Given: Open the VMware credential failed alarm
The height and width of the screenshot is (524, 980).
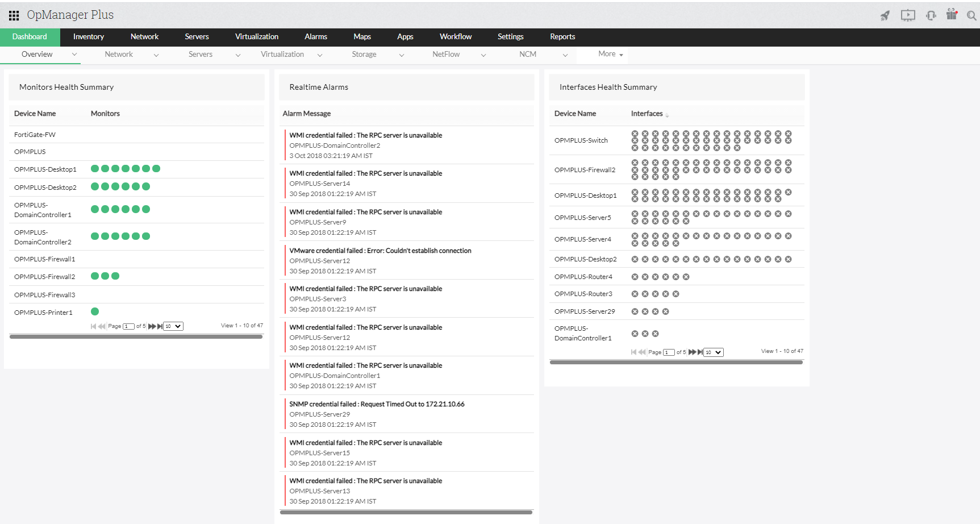Looking at the screenshot, I should (x=380, y=251).
